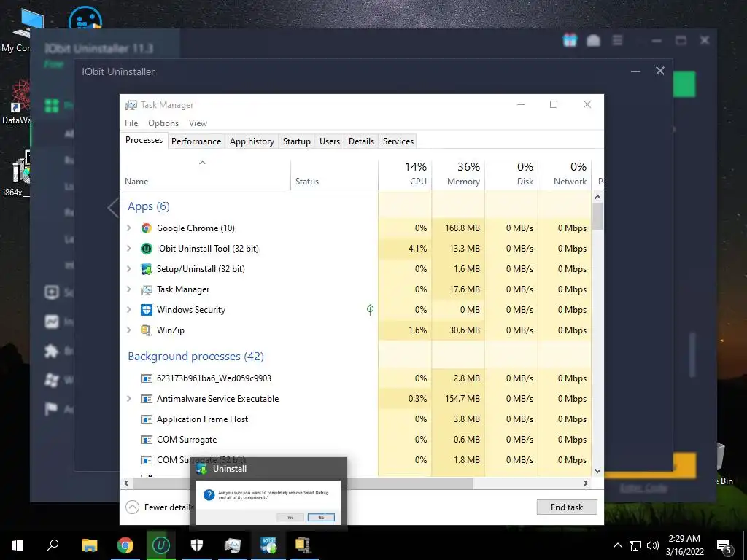Click the vertical scrollbar thumb in Task Manager

(598, 217)
